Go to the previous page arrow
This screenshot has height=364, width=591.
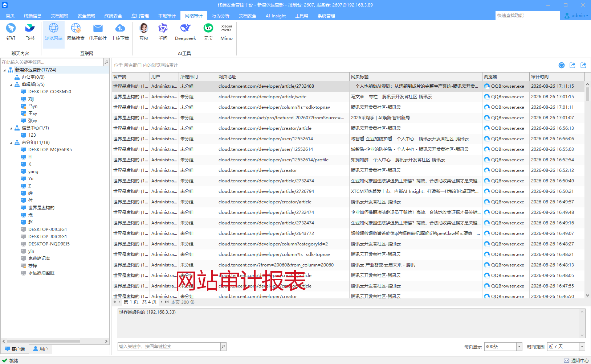(x=119, y=302)
